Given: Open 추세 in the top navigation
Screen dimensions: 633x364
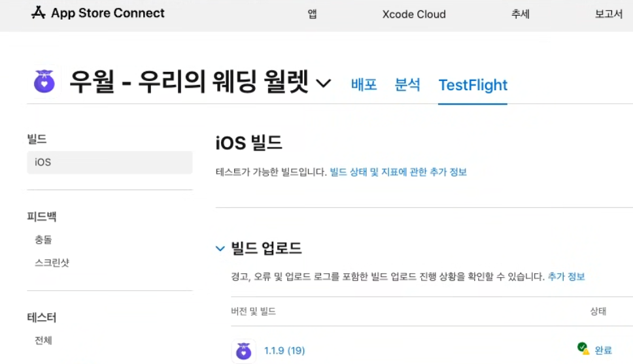Looking at the screenshot, I should pos(520,14).
